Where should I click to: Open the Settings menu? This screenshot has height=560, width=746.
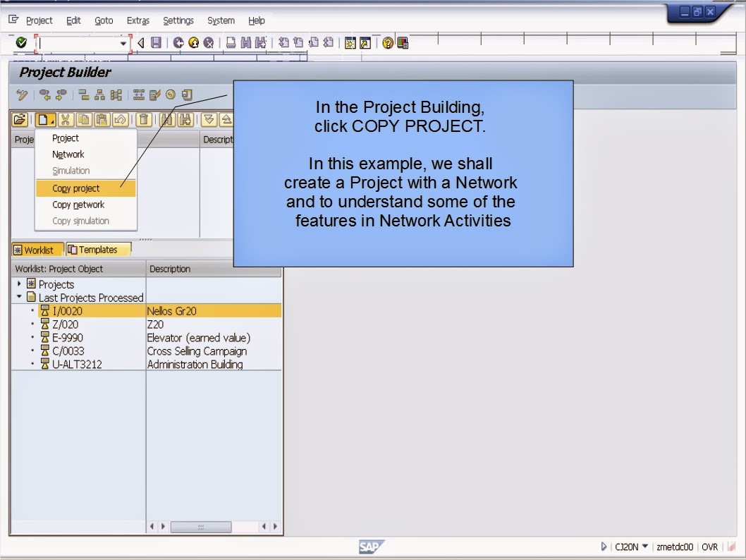tap(178, 20)
